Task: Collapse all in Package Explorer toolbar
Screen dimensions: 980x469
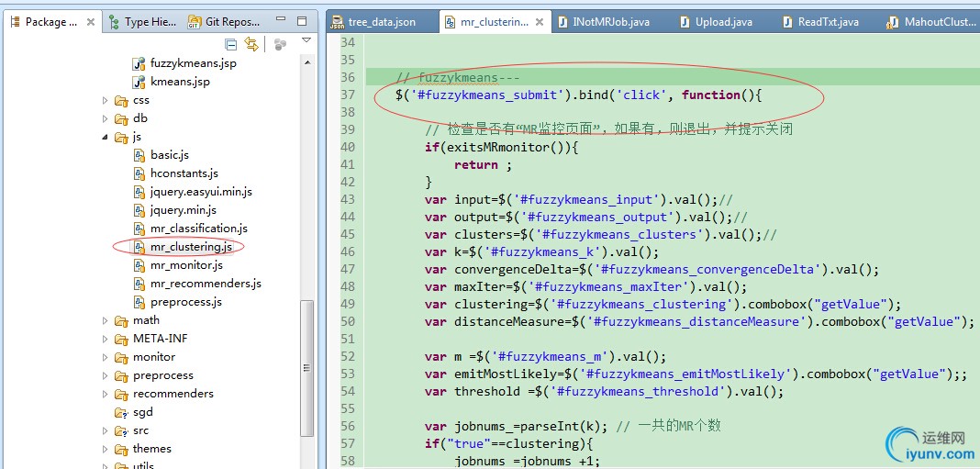Action: 231,44
